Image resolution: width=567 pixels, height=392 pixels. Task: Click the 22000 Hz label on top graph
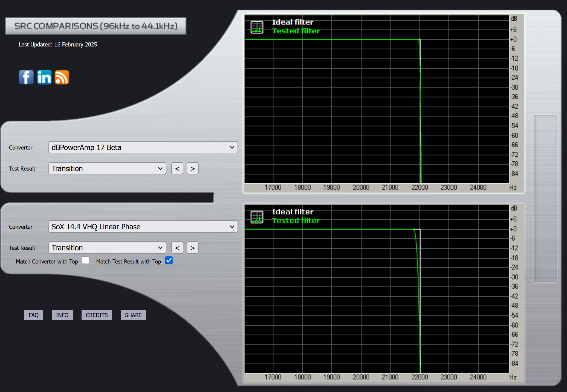pyautogui.click(x=420, y=188)
